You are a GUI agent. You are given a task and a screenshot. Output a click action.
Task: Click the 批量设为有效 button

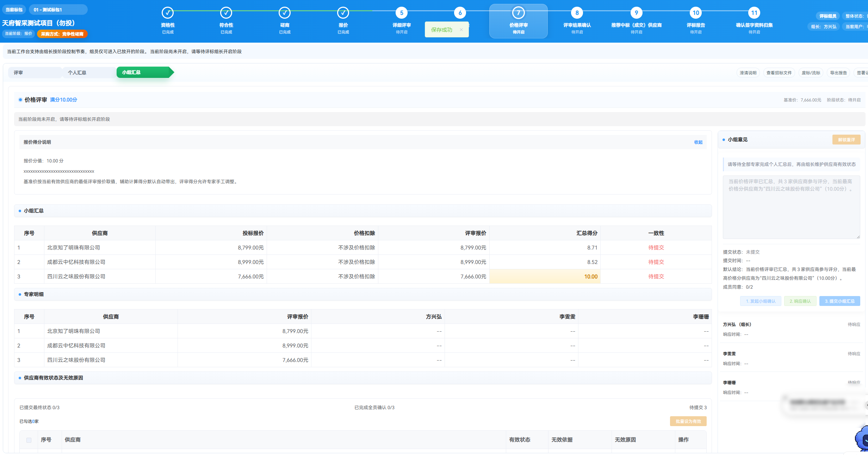[688, 422]
